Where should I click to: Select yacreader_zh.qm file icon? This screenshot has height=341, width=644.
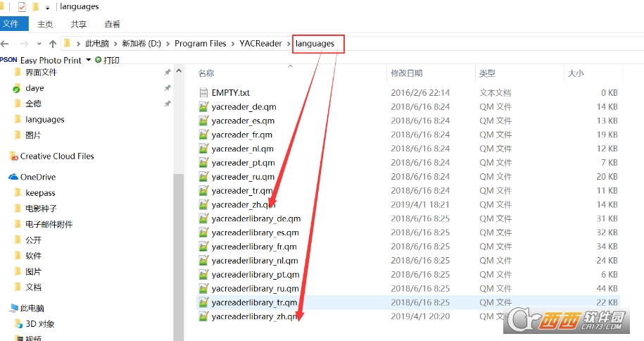coord(203,204)
